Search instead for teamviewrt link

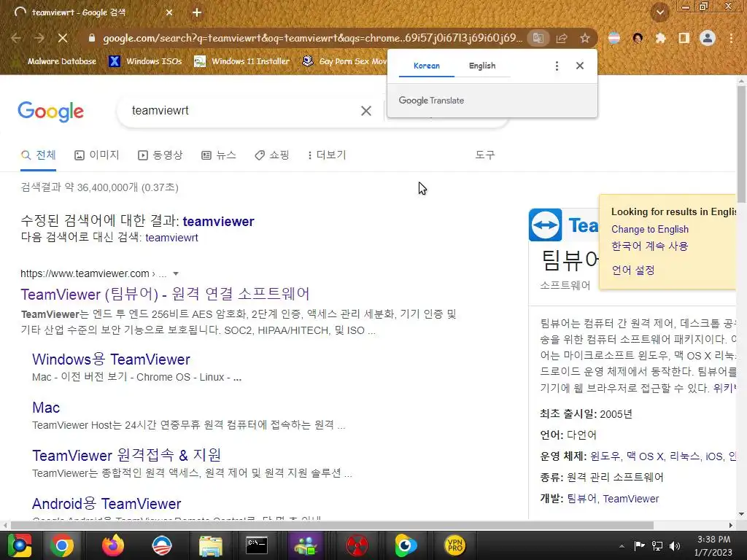point(171,238)
